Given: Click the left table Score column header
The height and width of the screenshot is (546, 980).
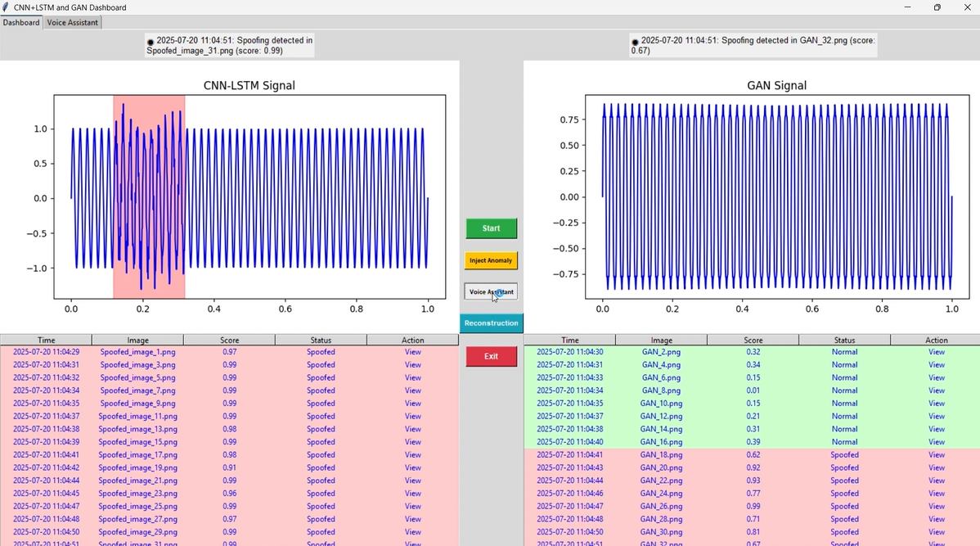Looking at the screenshot, I should click(229, 341).
